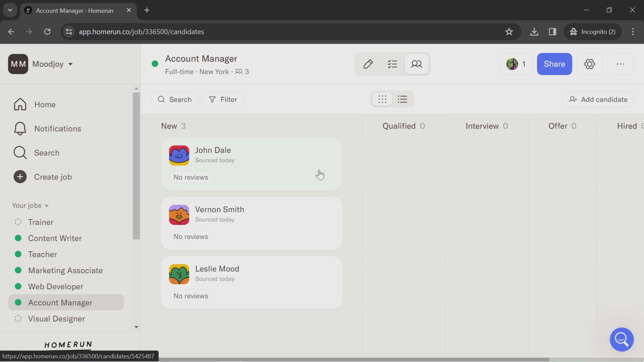Open the help chat bubble
The height and width of the screenshot is (362, 644).
pyautogui.click(x=622, y=339)
